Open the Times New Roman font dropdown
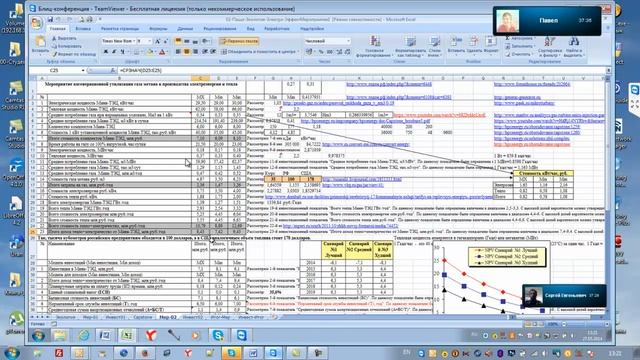640x360 pixels. [134, 41]
